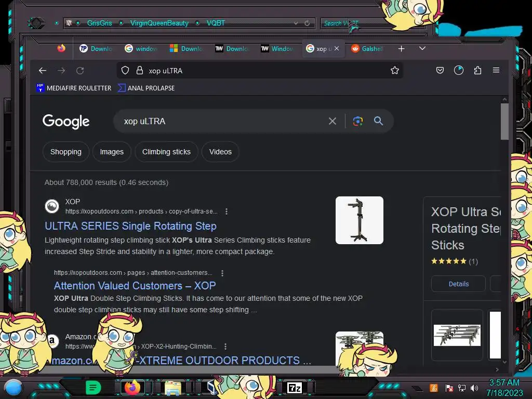Click the GrisGris breadcrumb in the top bar

tap(99, 23)
